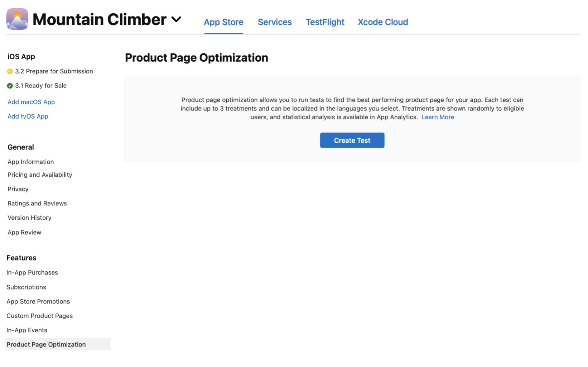
Task: Open the Services tab
Action: [x=275, y=22]
